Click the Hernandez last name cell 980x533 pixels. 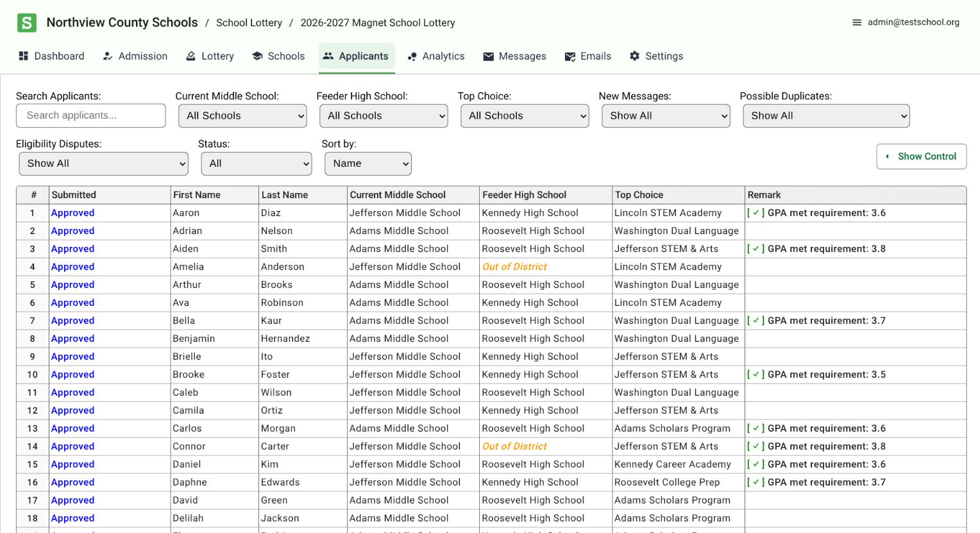[x=302, y=339]
